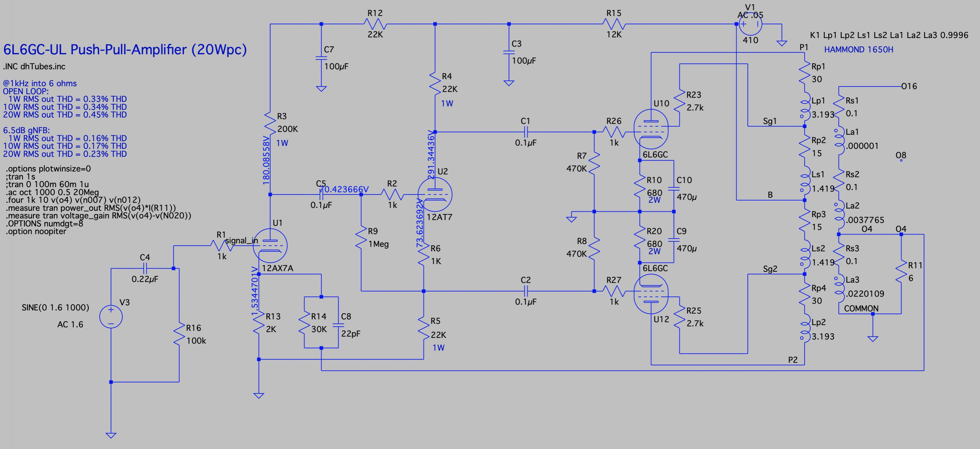Select input capacitor C4 0.22µF symbol
This screenshot has width=980, height=449.
pos(145,269)
